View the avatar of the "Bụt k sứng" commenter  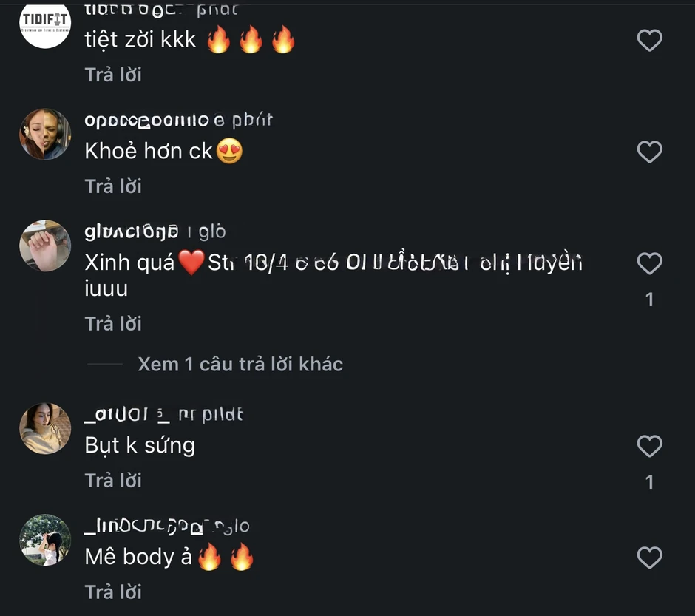point(45,428)
